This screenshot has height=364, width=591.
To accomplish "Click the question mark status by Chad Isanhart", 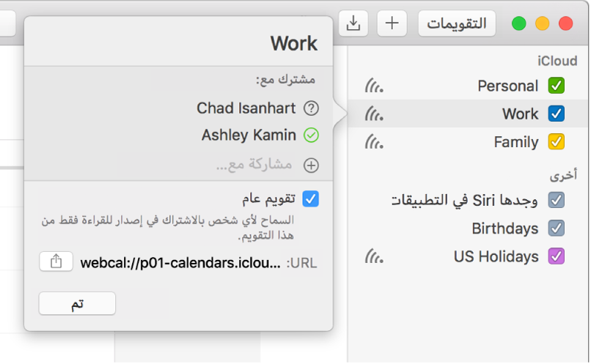I will [311, 108].
